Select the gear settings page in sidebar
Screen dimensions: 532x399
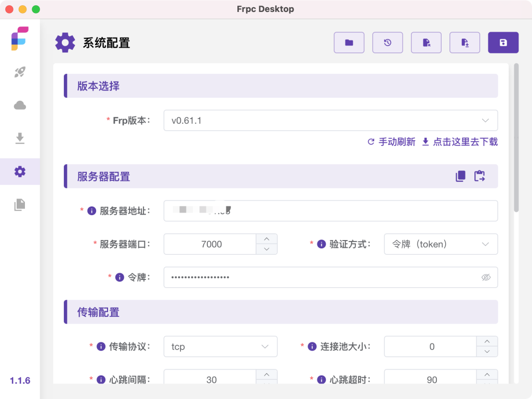(x=20, y=171)
